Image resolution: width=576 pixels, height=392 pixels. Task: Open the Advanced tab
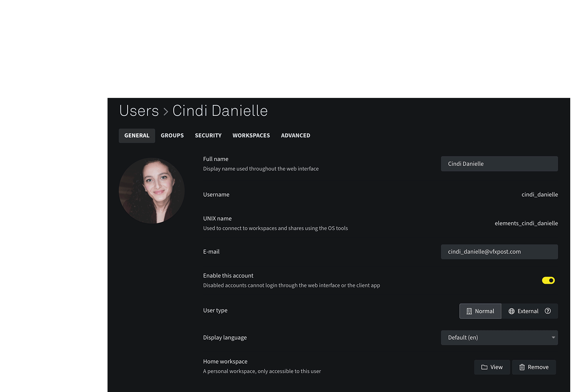click(296, 136)
